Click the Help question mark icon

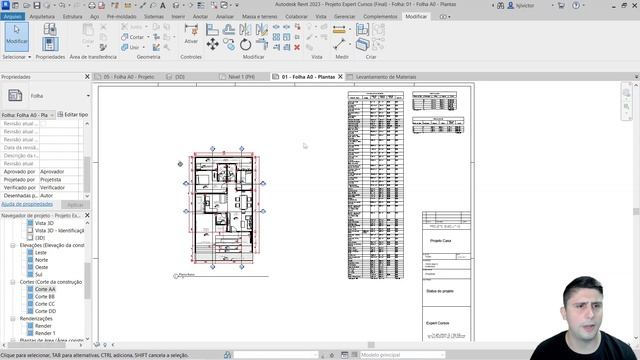[x=576, y=5]
